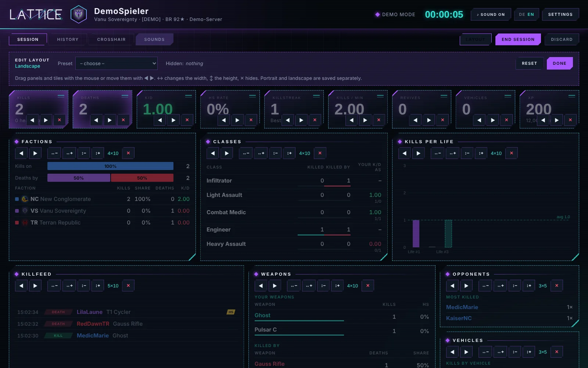Hide the Weapons panel
Screen dimensions: 588x368
click(x=368, y=286)
